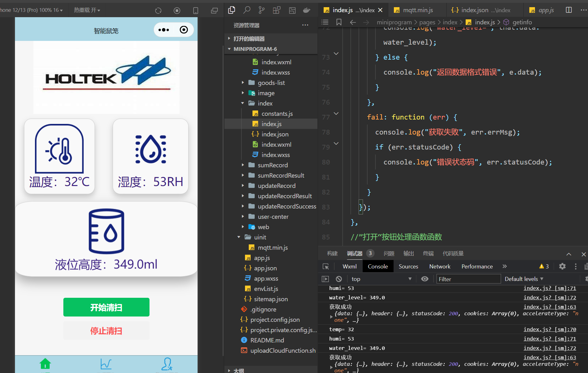
Task: Open Default levels dropdown
Action: [x=524, y=279]
